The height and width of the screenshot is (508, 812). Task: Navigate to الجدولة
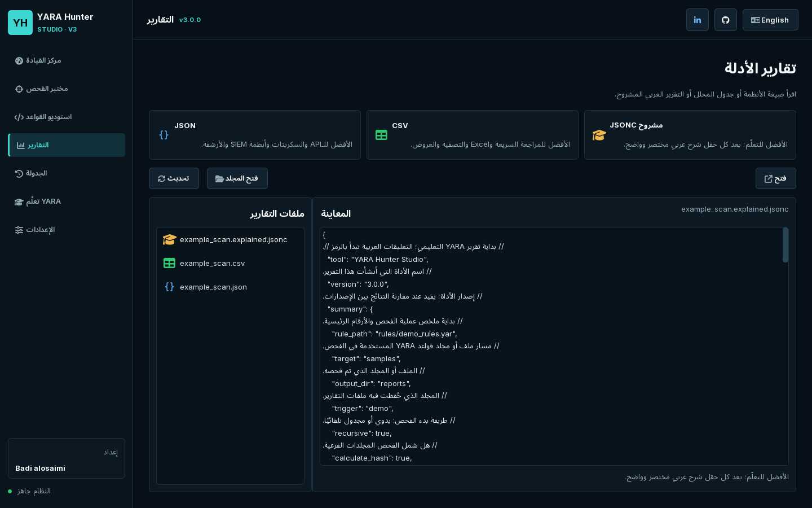(67, 173)
